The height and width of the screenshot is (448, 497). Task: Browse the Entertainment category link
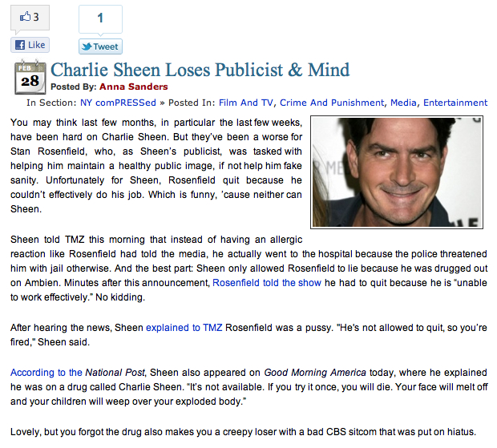[x=455, y=103]
